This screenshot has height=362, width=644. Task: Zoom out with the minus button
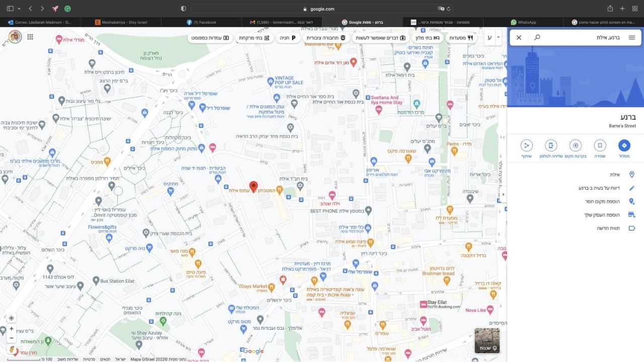point(11,338)
